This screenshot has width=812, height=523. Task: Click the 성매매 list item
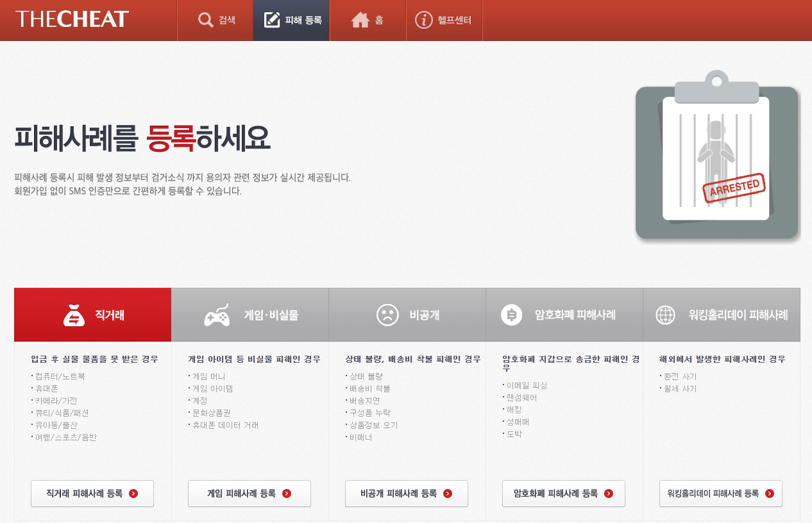coord(518,422)
